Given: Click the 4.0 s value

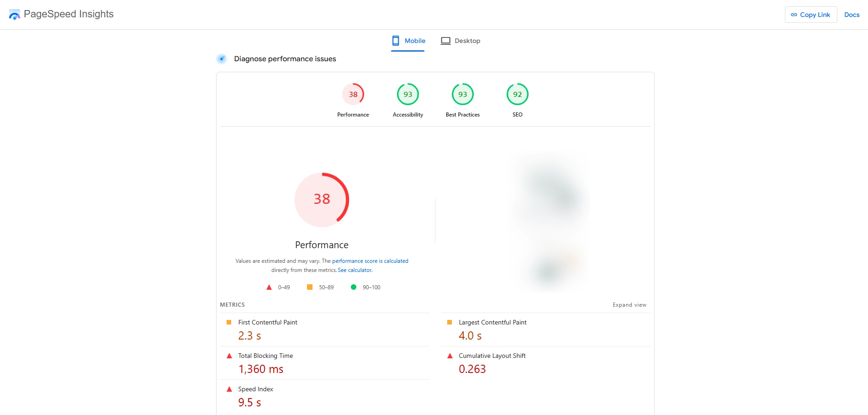Looking at the screenshot, I should [470, 336].
